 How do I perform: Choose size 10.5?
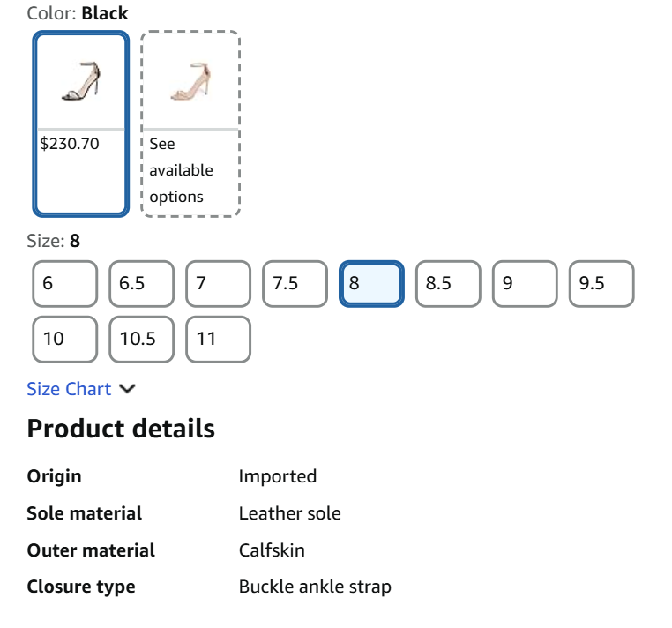coord(141,339)
